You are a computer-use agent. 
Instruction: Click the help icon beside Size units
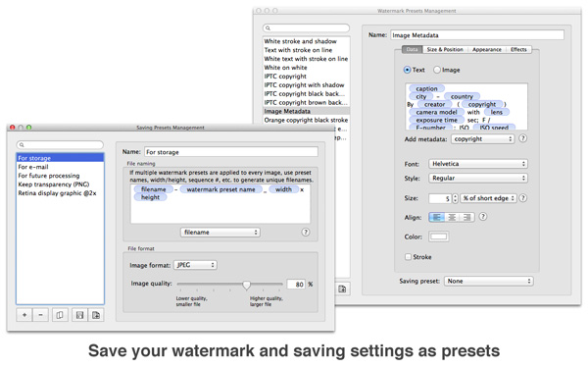click(522, 198)
